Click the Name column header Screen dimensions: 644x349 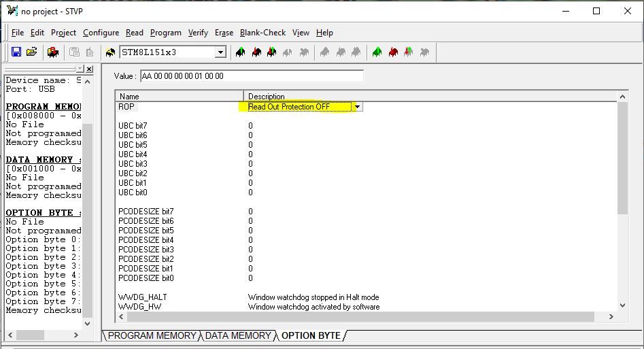180,96
